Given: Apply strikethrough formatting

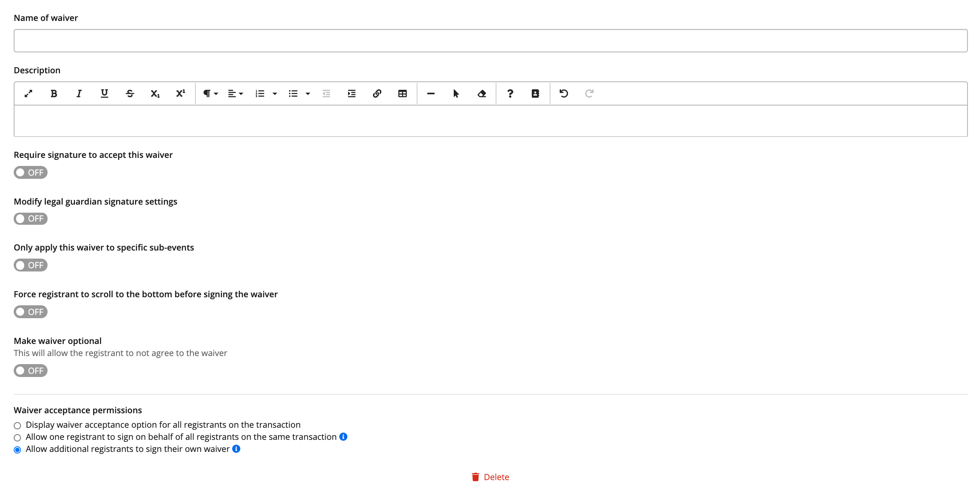Looking at the screenshot, I should (x=130, y=93).
